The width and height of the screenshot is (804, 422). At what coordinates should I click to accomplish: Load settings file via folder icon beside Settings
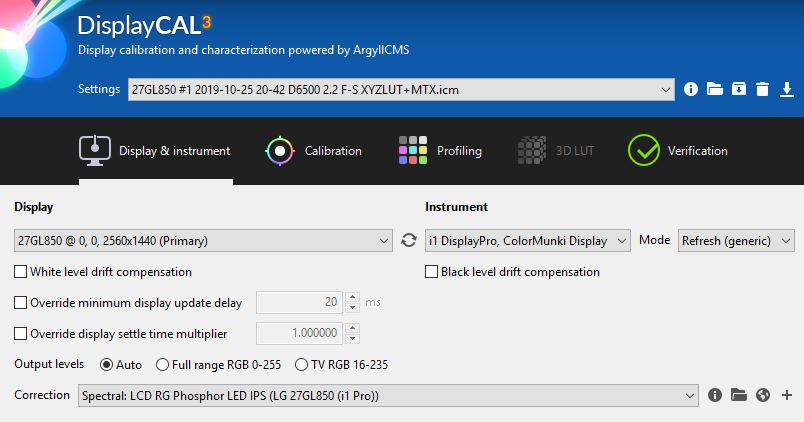pos(715,89)
